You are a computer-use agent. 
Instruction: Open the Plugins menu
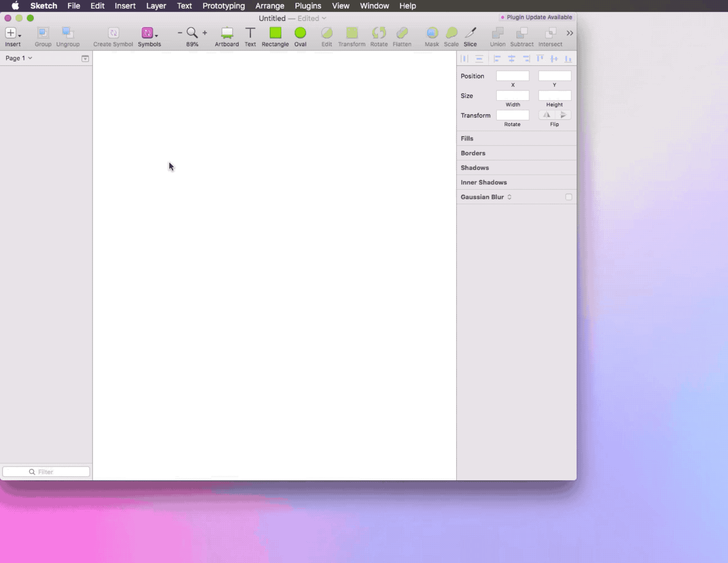click(308, 6)
